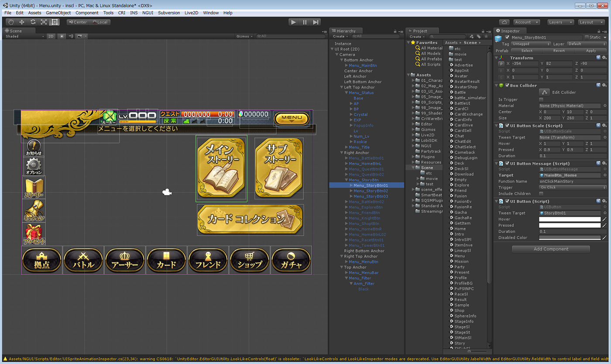Image resolution: width=611 pixels, height=364 pixels.
Task: Select the Scale tool
Action: (x=44, y=22)
